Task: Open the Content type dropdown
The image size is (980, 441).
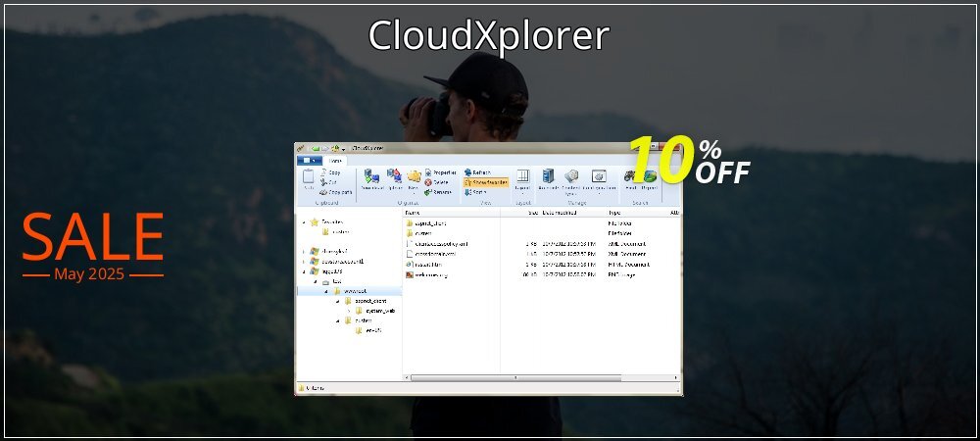Action: coord(570,181)
